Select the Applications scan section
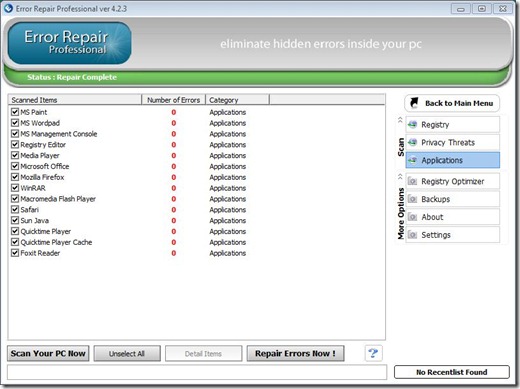This screenshot has height=389, width=520. pos(453,160)
